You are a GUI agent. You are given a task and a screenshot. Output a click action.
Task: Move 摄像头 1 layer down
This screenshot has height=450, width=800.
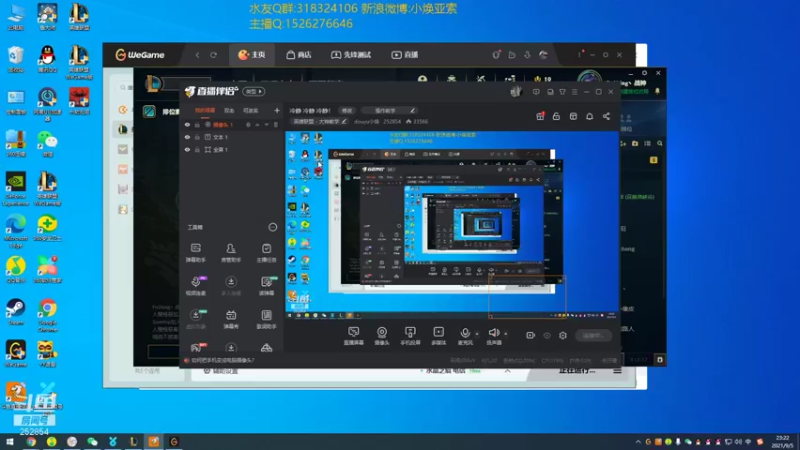click(x=266, y=124)
